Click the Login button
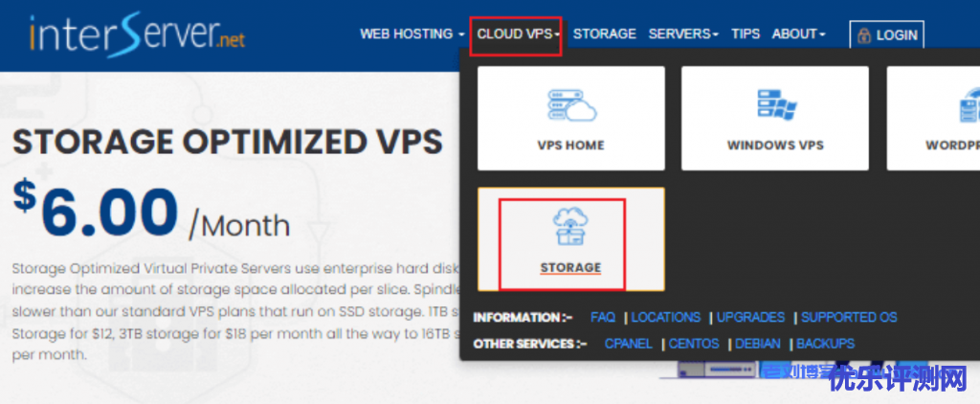Viewport: 980px width, 404px height. (x=886, y=35)
